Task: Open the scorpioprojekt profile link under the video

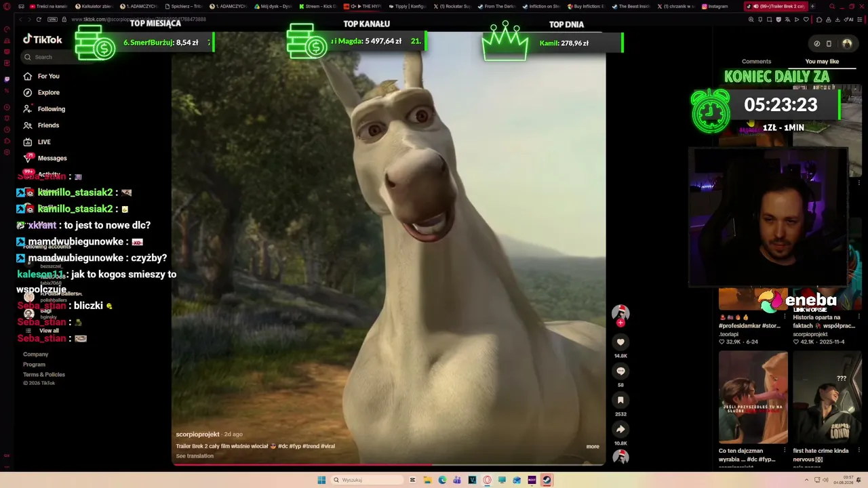Action: (197, 434)
